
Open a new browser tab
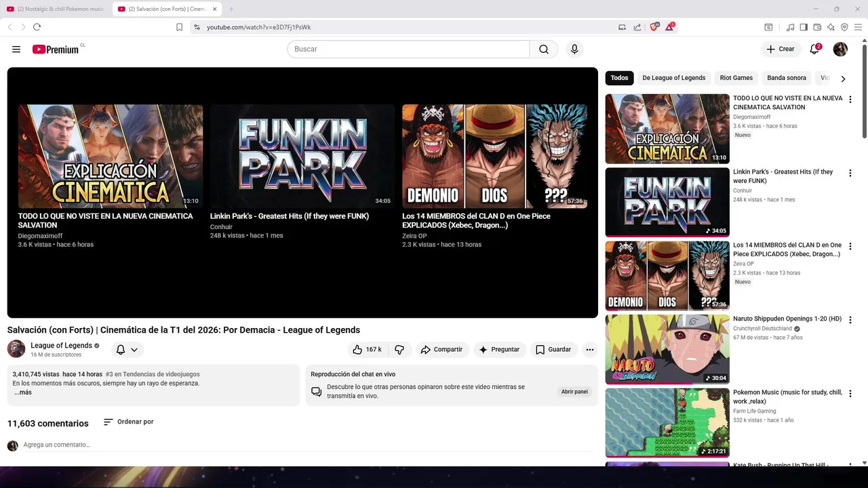click(x=231, y=9)
